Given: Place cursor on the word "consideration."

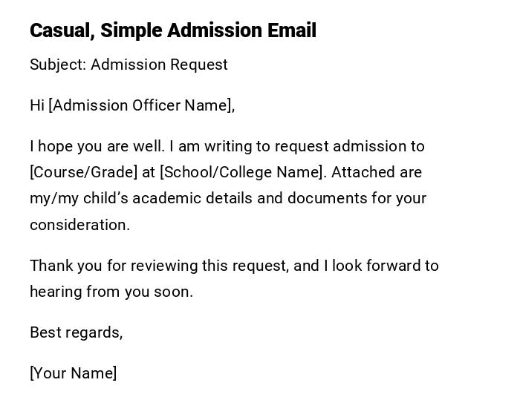Looking at the screenshot, I should (x=79, y=225).
